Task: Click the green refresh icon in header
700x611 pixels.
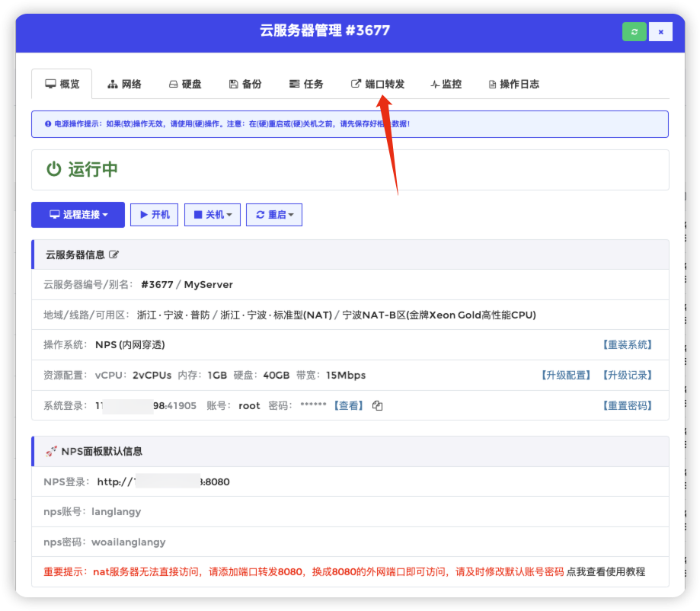Action: (x=634, y=32)
